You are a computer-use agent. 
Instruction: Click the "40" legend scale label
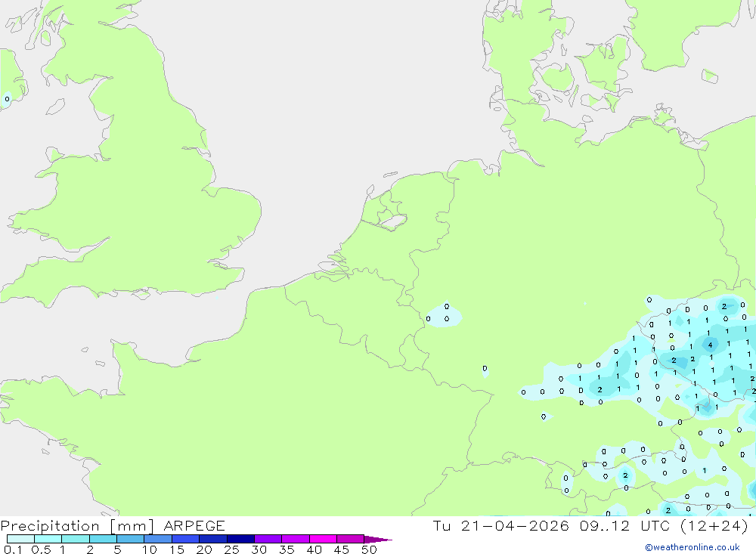pyautogui.click(x=314, y=549)
